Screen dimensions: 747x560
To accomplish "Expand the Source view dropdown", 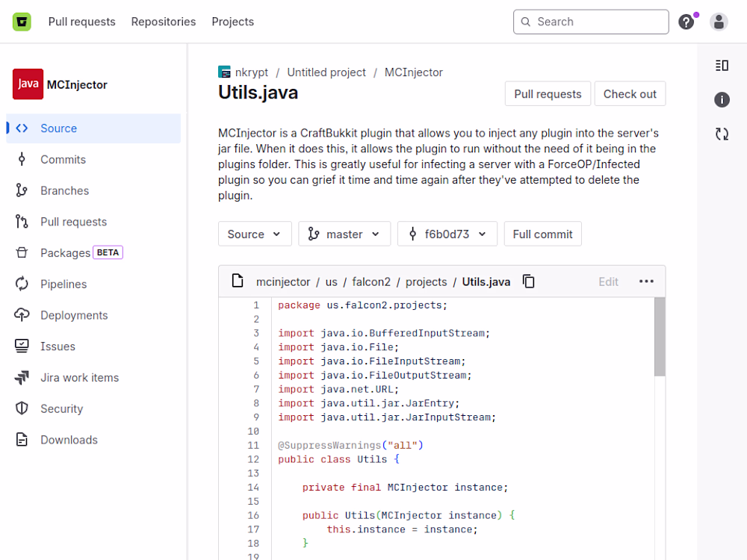I will 254,234.
